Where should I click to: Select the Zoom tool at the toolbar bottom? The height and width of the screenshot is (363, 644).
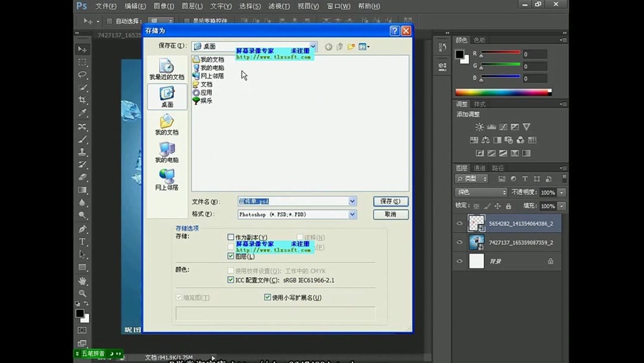coord(82,291)
